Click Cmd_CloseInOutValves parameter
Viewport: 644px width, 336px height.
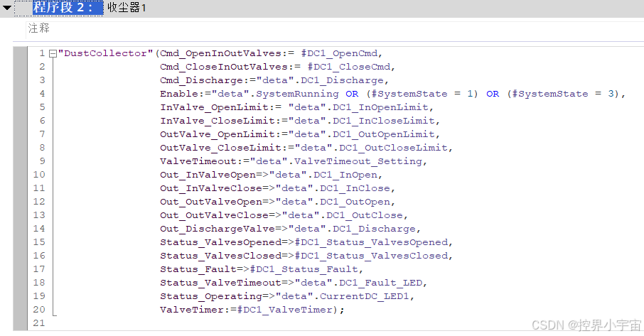pos(224,67)
